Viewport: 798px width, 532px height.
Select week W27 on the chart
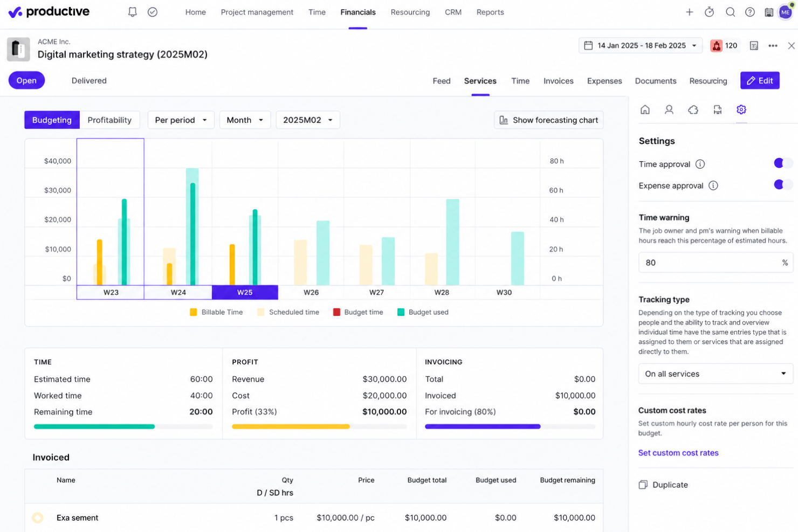[x=376, y=292]
